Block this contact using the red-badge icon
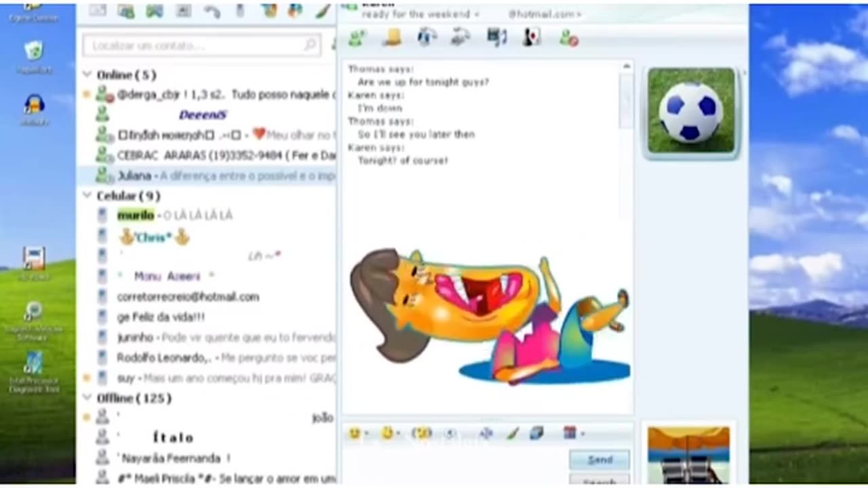The height and width of the screenshot is (488, 868). pyautogui.click(x=568, y=38)
